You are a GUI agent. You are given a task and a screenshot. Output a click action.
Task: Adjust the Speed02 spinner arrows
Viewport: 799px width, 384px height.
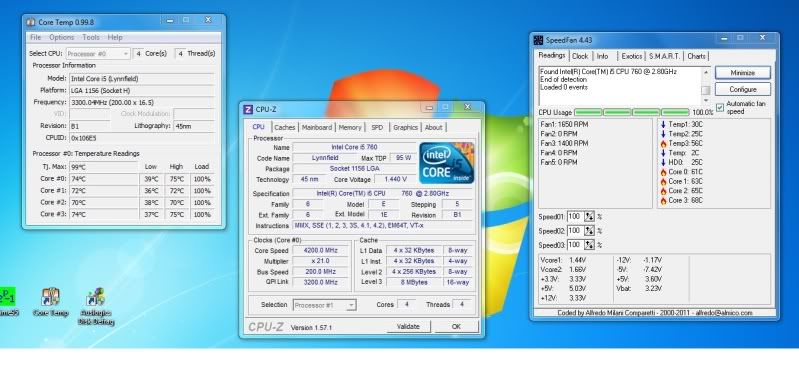[589, 231]
